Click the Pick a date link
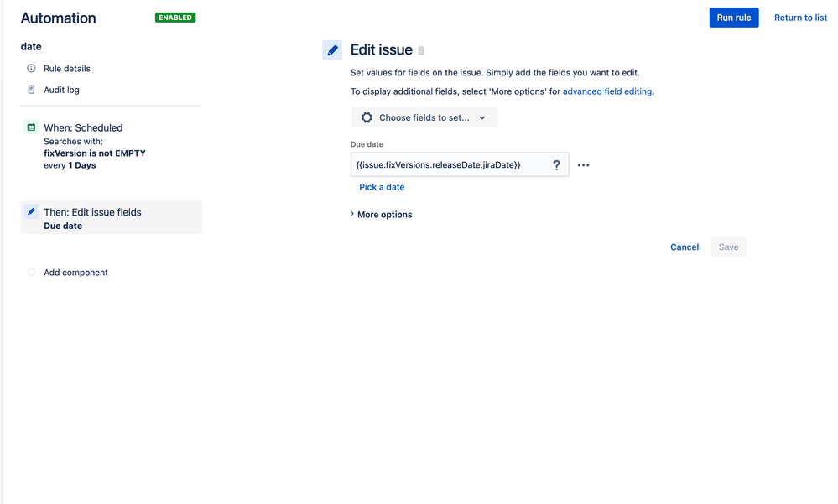 [382, 187]
